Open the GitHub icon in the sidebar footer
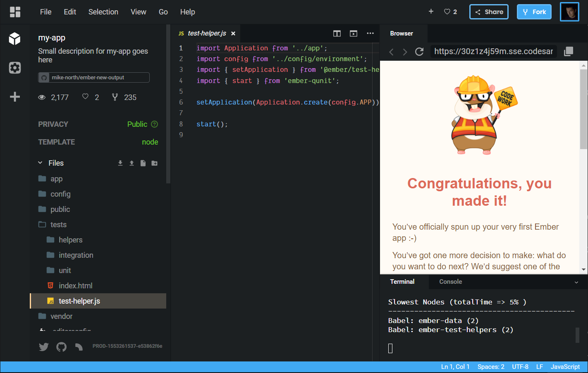Screen dimensions: 588x373 [61, 347]
